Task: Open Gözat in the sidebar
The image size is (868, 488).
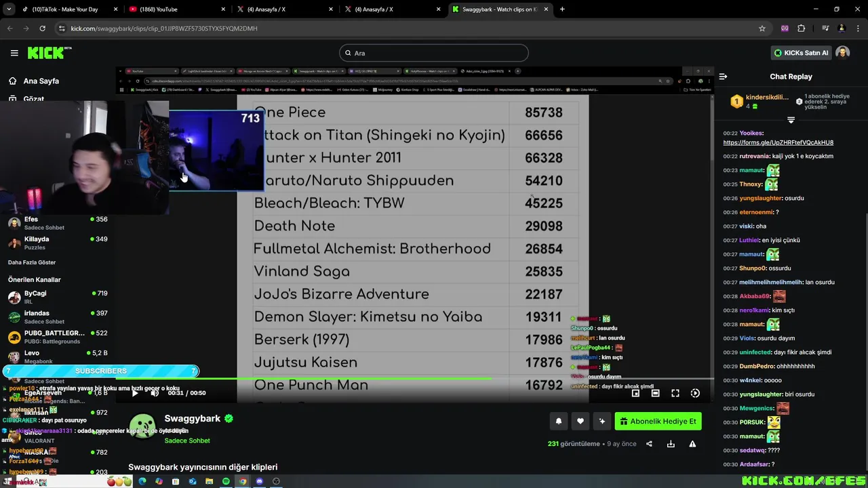Action: [x=34, y=99]
